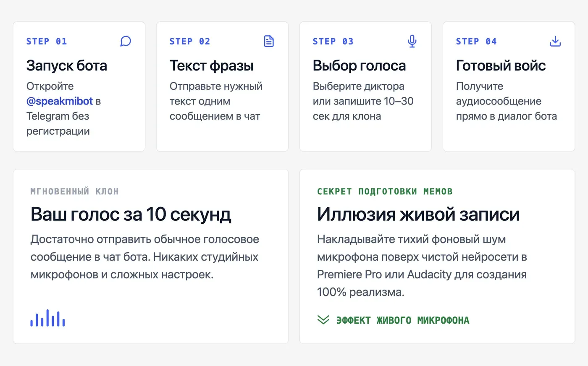The image size is (588, 366).
Task: Click the blue sound waveform bars icon
Action: (47, 318)
